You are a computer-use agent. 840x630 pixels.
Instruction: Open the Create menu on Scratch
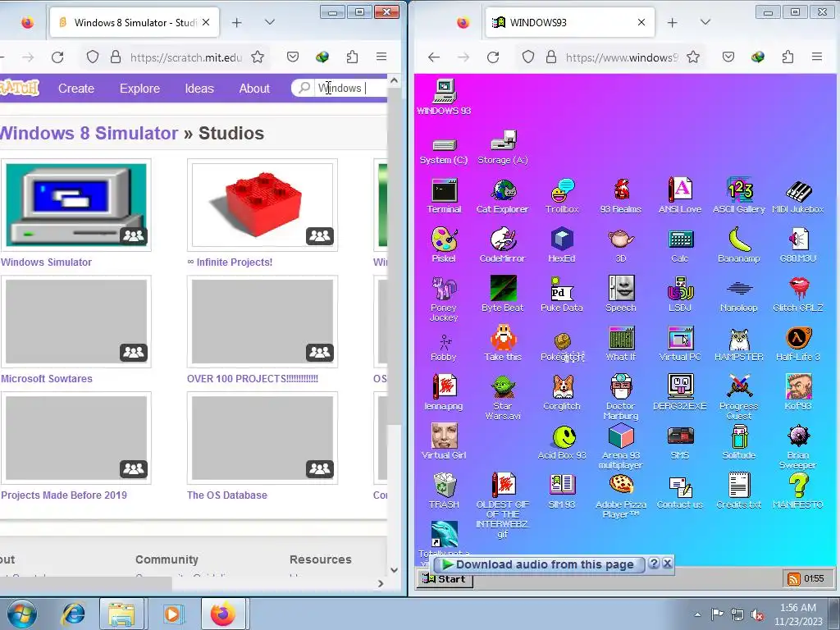coord(76,89)
